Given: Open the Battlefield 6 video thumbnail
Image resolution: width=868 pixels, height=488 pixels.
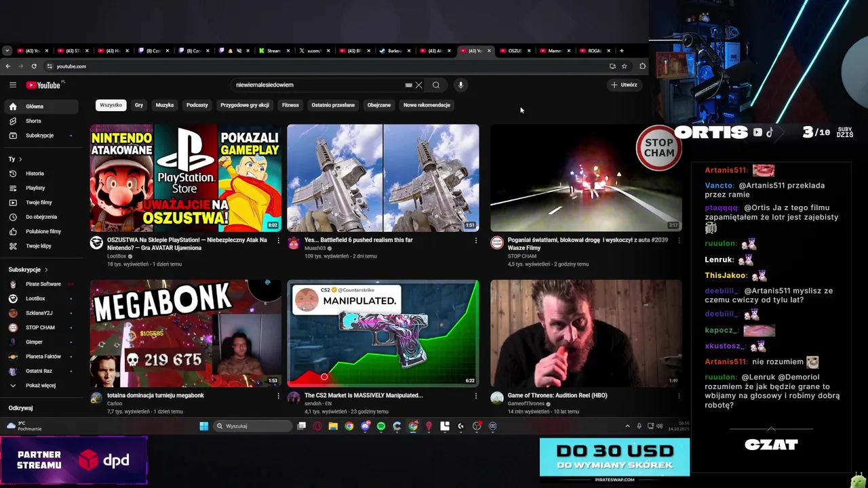Looking at the screenshot, I should 382,178.
